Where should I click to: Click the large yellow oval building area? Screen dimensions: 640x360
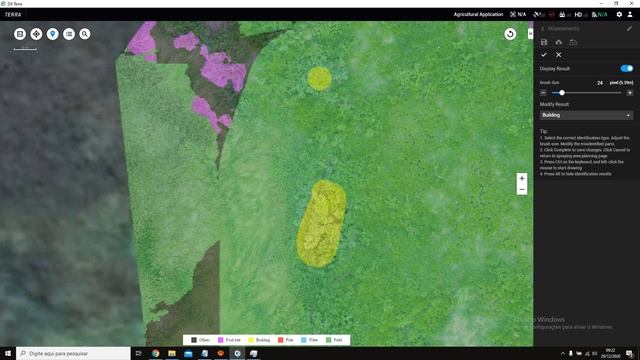point(321,224)
